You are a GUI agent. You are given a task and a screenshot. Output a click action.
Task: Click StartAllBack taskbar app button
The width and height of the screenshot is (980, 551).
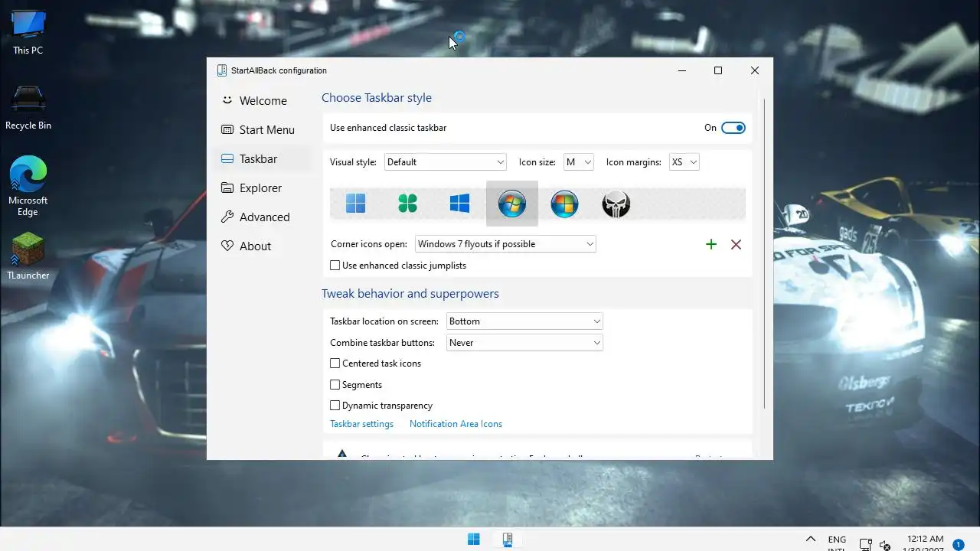(507, 540)
